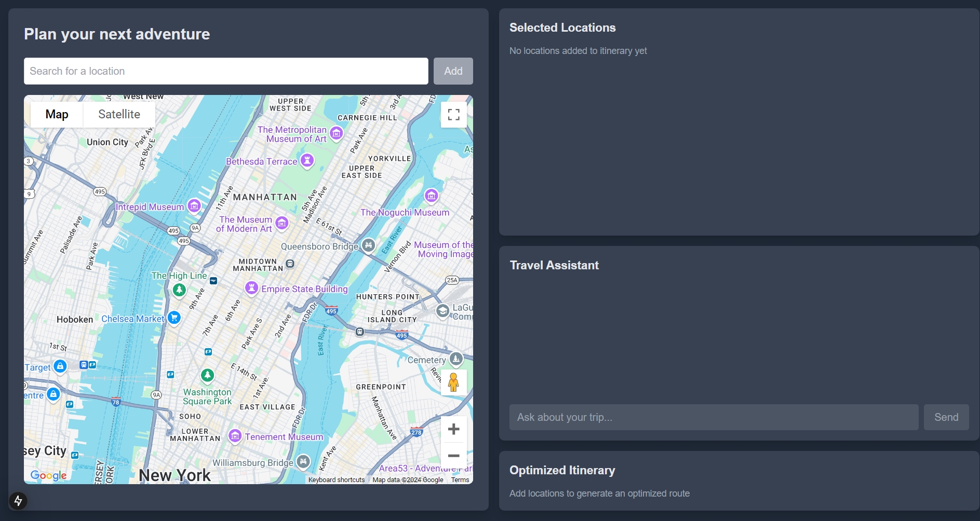Click the Hoboken map label
Image resolution: width=980 pixels, height=521 pixels.
[x=75, y=320]
